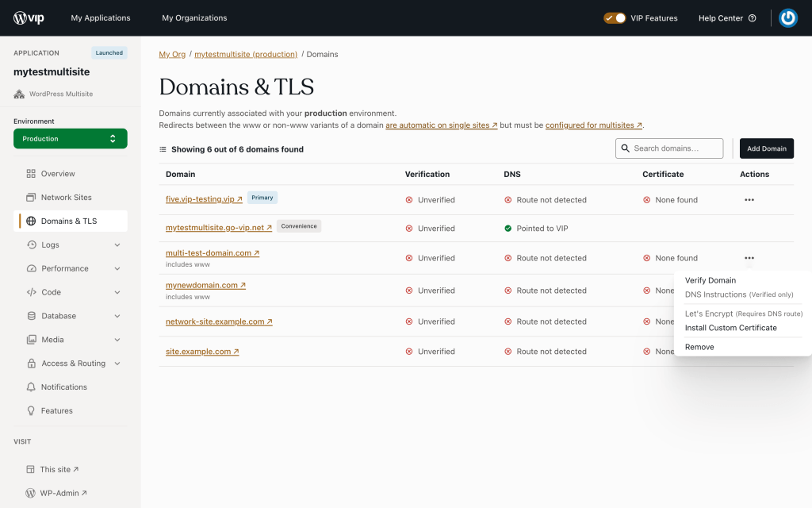Select Let's Encrypt menu entry
The height and width of the screenshot is (508, 812).
tap(744, 314)
